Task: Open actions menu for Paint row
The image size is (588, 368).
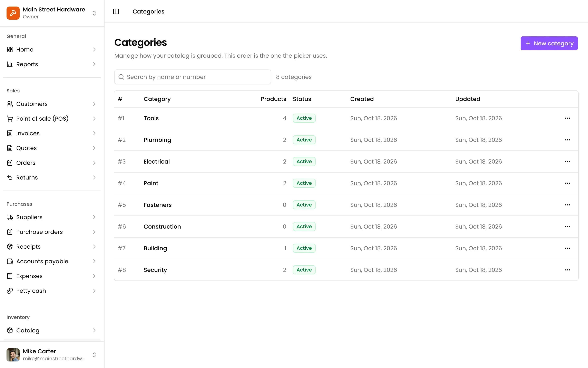Action: pyautogui.click(x=567, y=183)
